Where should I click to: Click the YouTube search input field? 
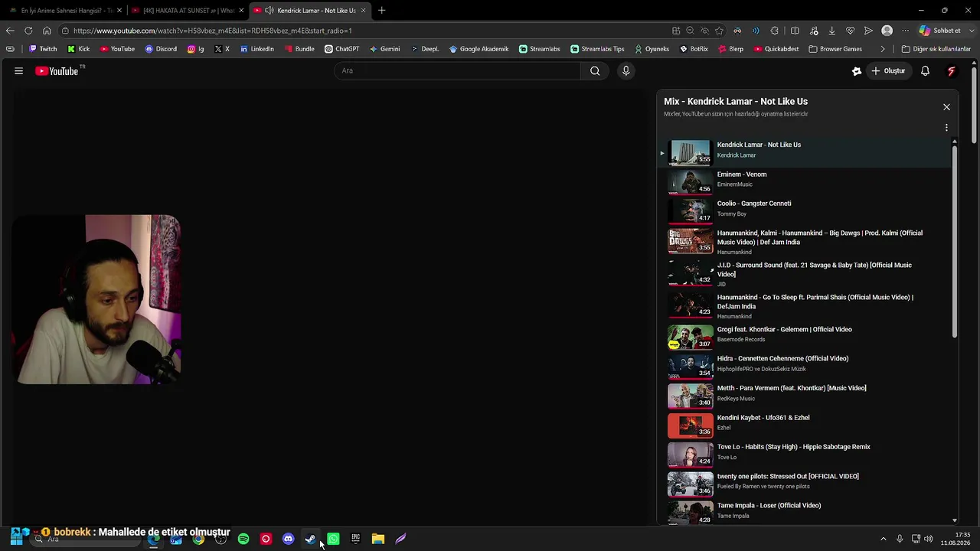point(458,71)
